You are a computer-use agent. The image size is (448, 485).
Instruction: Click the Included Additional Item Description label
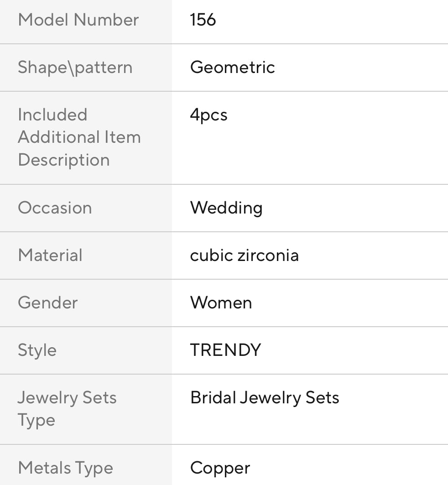point(79,137)
